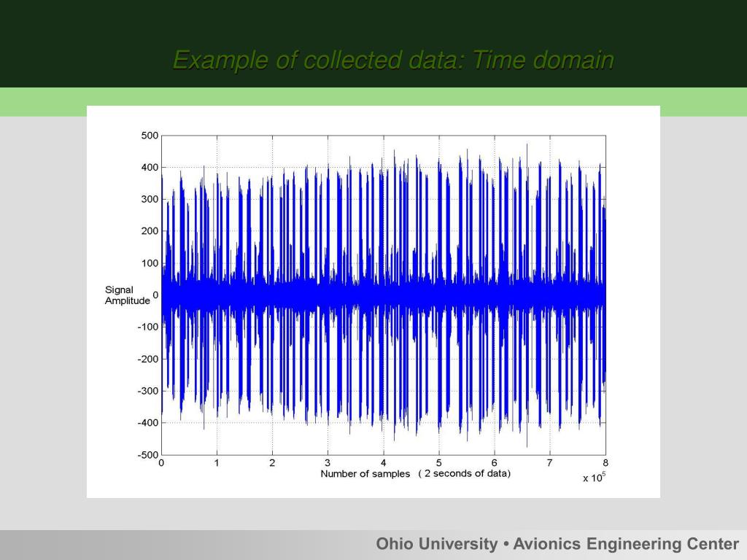Screen dimensions: 747x560
Task: Click the y-axis tick label 200
Action: tap(150, 231)
